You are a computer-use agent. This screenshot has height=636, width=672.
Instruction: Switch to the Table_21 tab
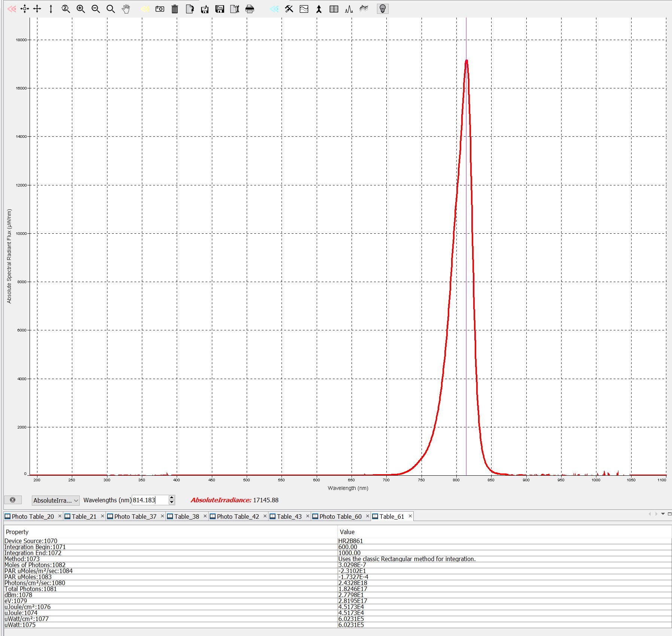[x=84, y=517]
